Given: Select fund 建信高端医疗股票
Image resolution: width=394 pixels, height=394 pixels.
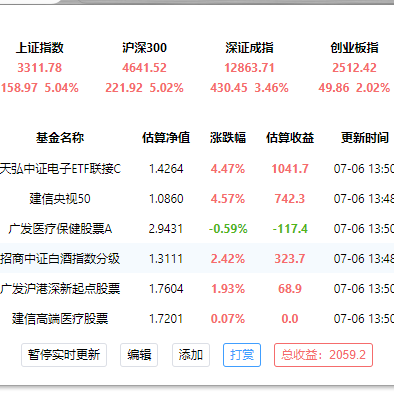Looking at the screenshot, I should 60,319.
